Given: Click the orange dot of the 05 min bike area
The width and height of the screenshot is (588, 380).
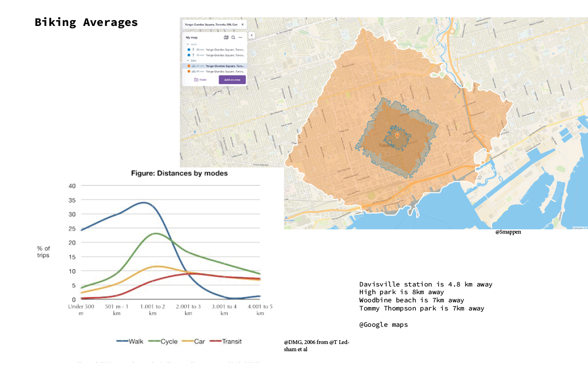Looking at the screenshot, I should coord(189,71).
